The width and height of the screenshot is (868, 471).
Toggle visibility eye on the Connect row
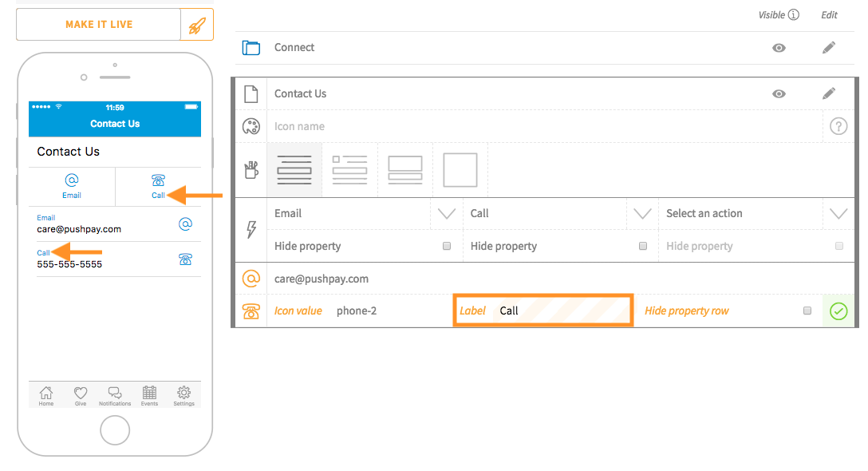pos(778,48)
